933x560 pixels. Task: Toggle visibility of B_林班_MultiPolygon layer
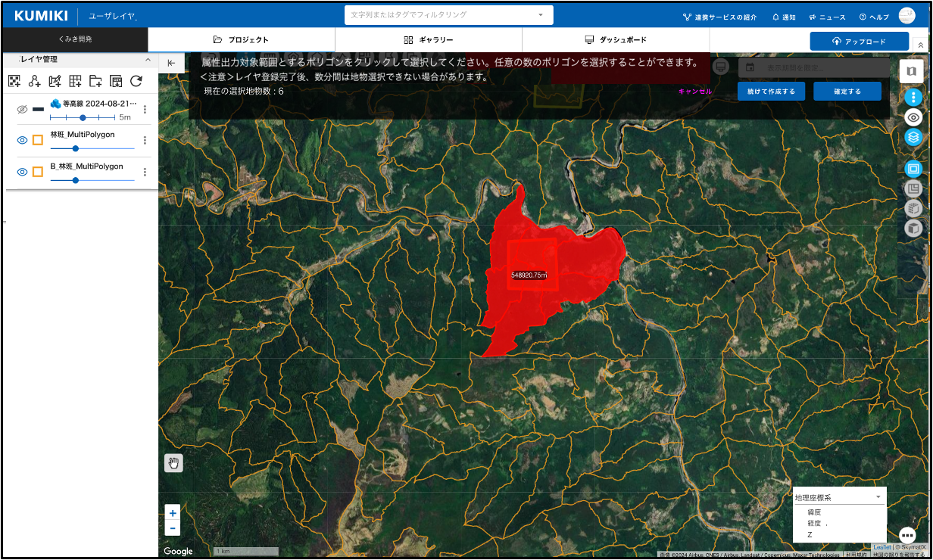22,172
